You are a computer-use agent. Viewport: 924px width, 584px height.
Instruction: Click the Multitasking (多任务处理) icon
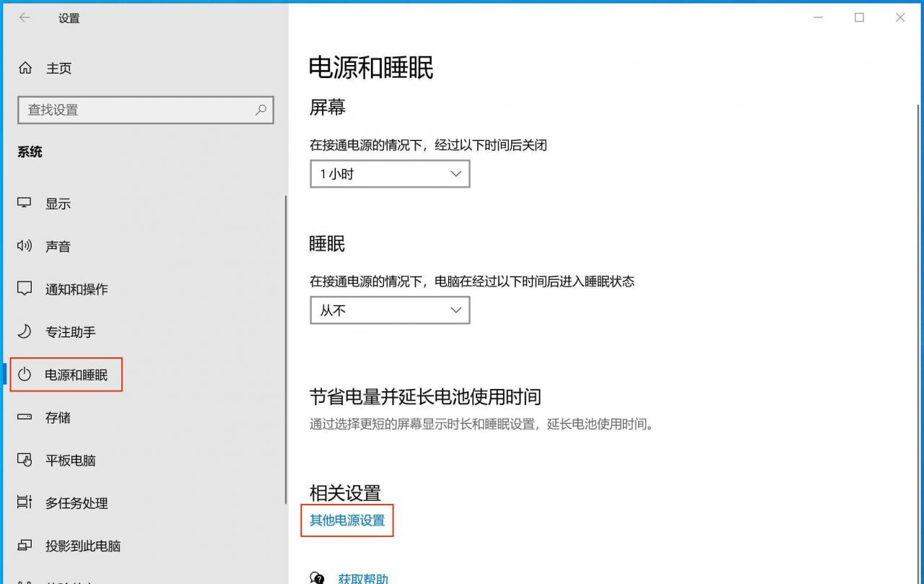tap(25, 502)
